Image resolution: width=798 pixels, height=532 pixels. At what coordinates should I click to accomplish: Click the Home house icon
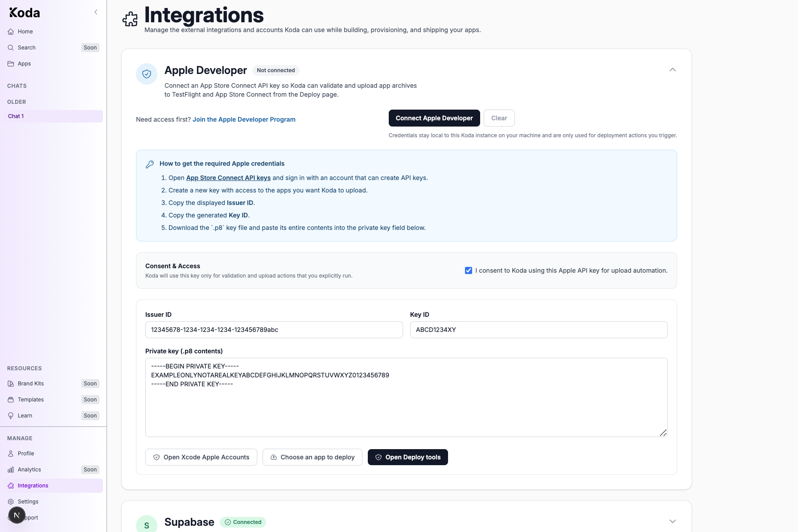tap(11, 32)
